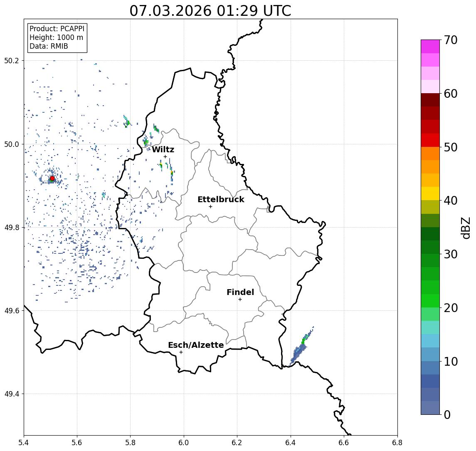Viewport: 476px width, 451px height.
Task: Click the dBZ colorbar axis label
Action: (x=465, y=227)
